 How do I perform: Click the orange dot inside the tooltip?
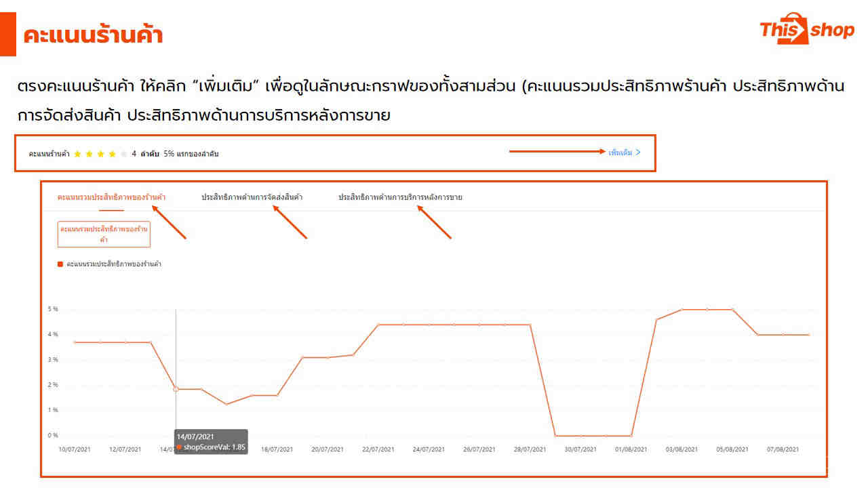click(x=179, y=447)
